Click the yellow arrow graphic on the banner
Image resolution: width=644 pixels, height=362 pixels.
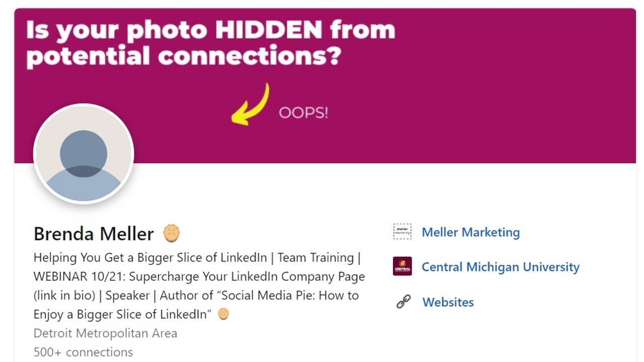point(249,104)
